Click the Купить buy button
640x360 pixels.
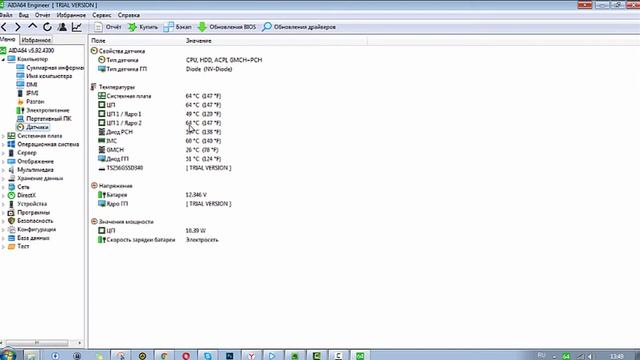(x=143, y=27)
